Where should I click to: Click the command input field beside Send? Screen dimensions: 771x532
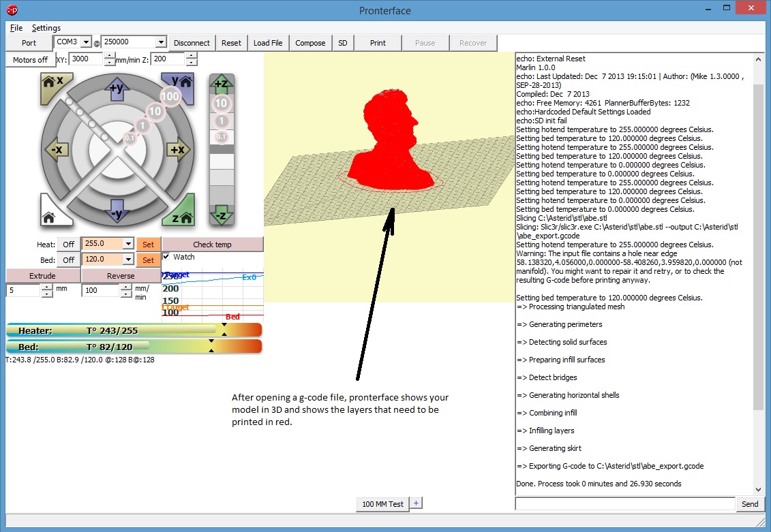[625, 503]
